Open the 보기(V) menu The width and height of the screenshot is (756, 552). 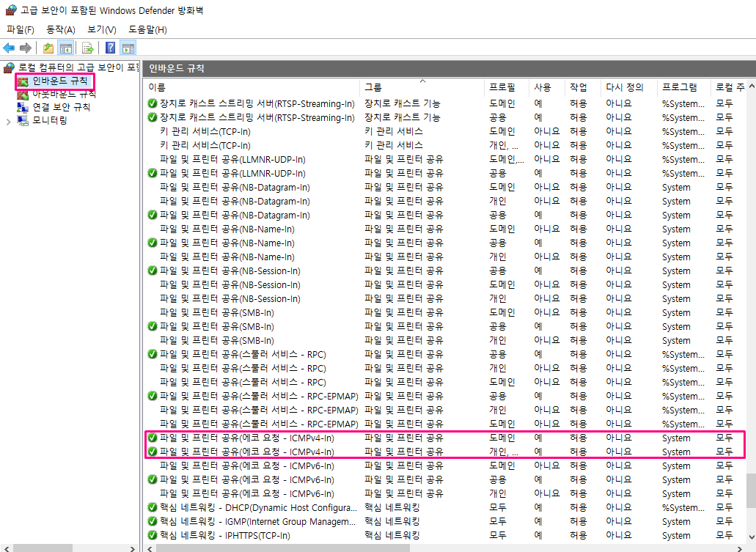pyautogui.click(x=102, y=30)
